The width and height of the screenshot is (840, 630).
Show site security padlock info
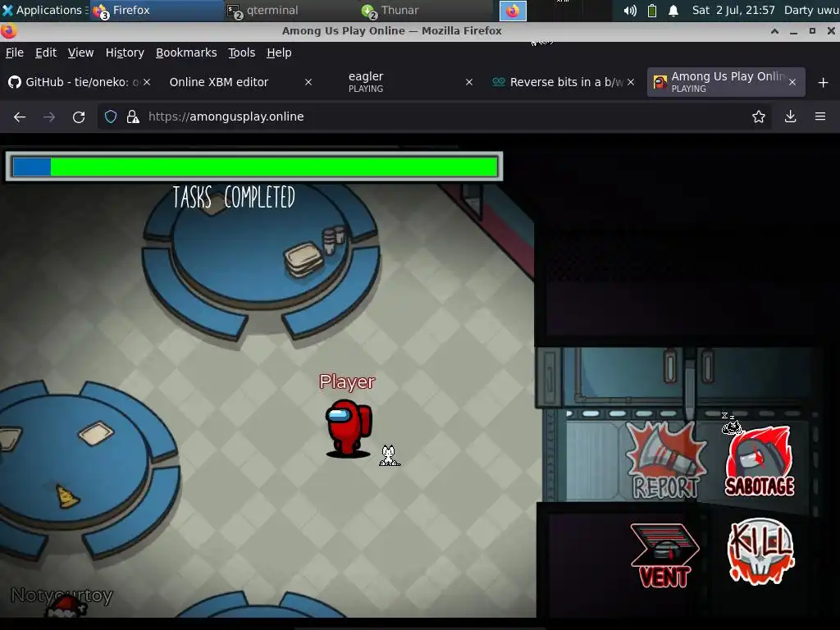tap(133, 116)
